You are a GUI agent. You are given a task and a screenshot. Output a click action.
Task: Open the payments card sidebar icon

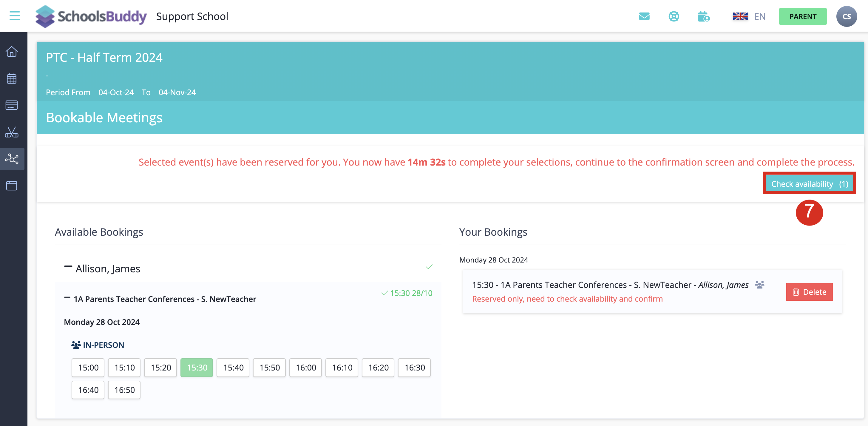(12, 105)
